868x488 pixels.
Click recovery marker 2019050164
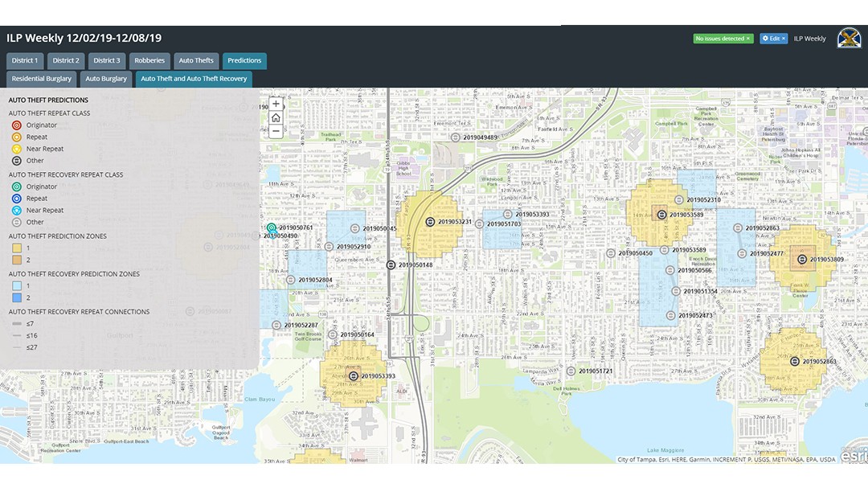coord(333,334)
